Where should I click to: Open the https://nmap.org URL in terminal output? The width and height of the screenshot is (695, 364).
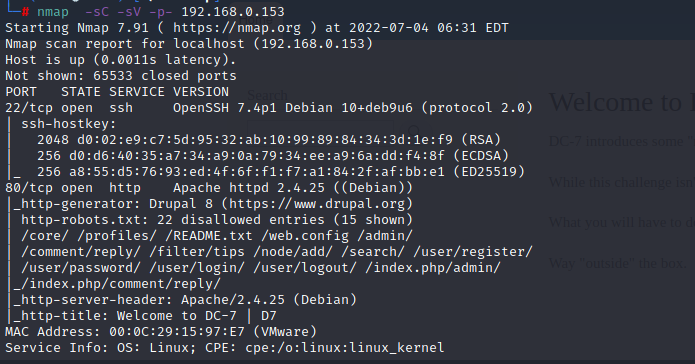tap(237, 28)
